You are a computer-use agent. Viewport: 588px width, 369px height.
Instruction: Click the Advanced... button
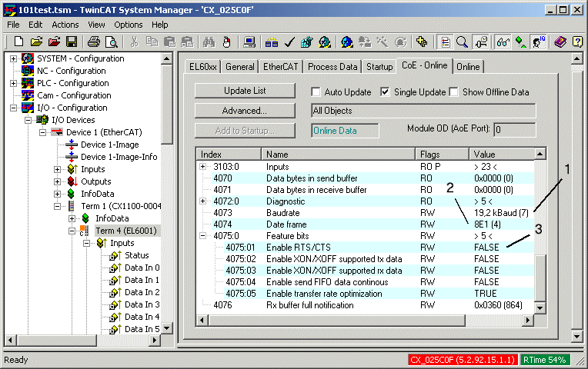point(245,111)
